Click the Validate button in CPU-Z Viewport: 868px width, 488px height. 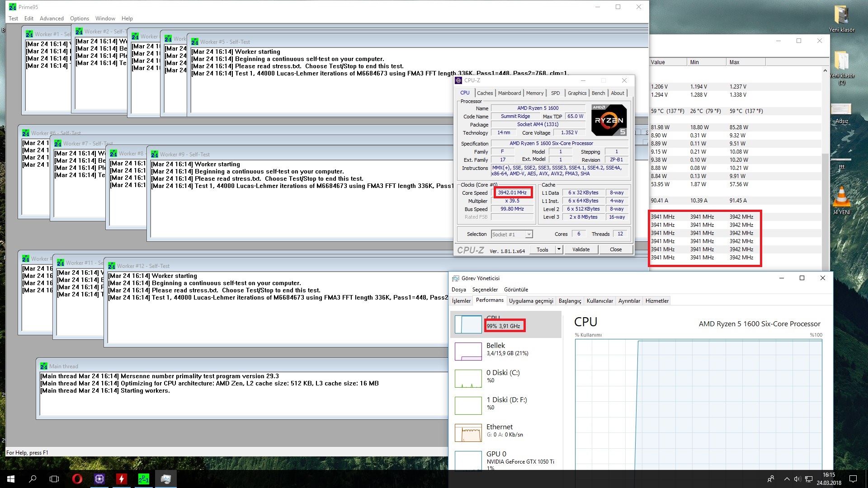click(x=580, y=249)
